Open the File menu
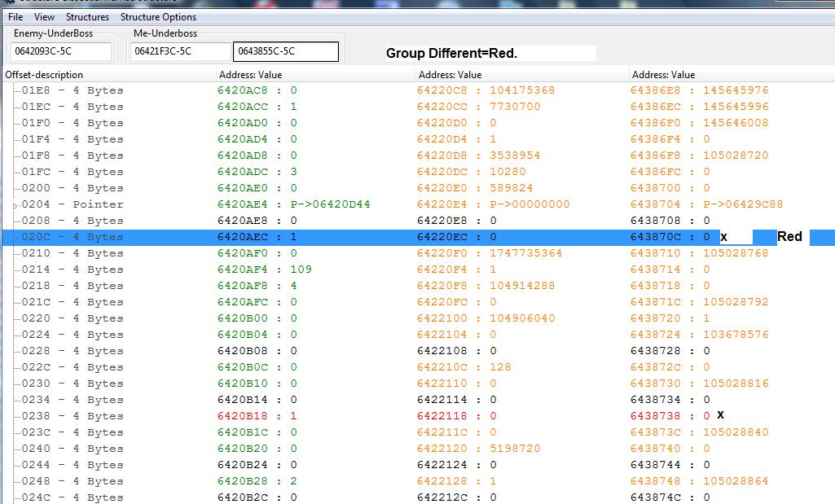This screenshot has height=504, width=835. point(15,17)
